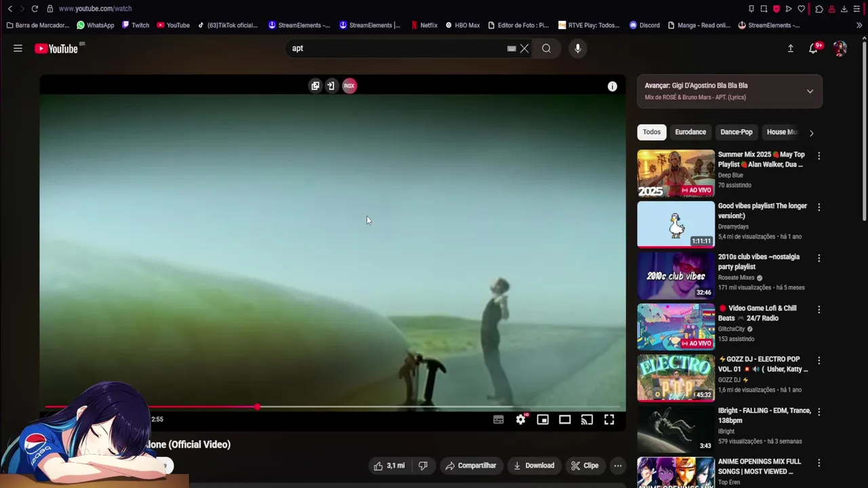Open options for 2010s club vibes video
Viewport: 868px width, 488px height.
coord(818,258)
